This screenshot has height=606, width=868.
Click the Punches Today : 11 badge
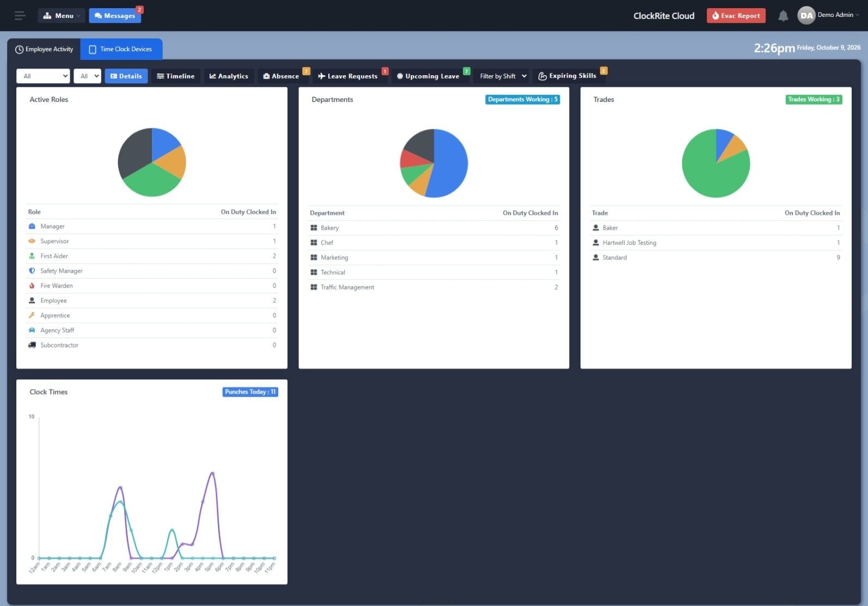click(x=250, y=392)
